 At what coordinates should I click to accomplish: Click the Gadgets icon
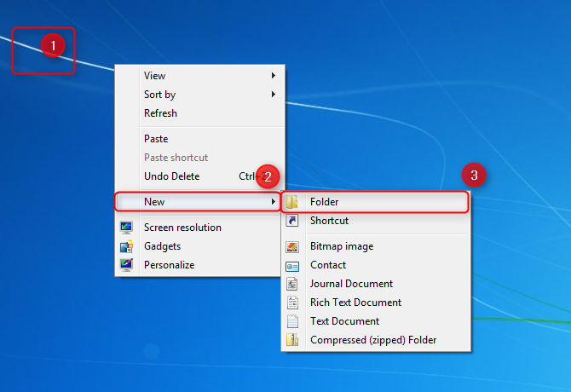(x=126, y=246)
